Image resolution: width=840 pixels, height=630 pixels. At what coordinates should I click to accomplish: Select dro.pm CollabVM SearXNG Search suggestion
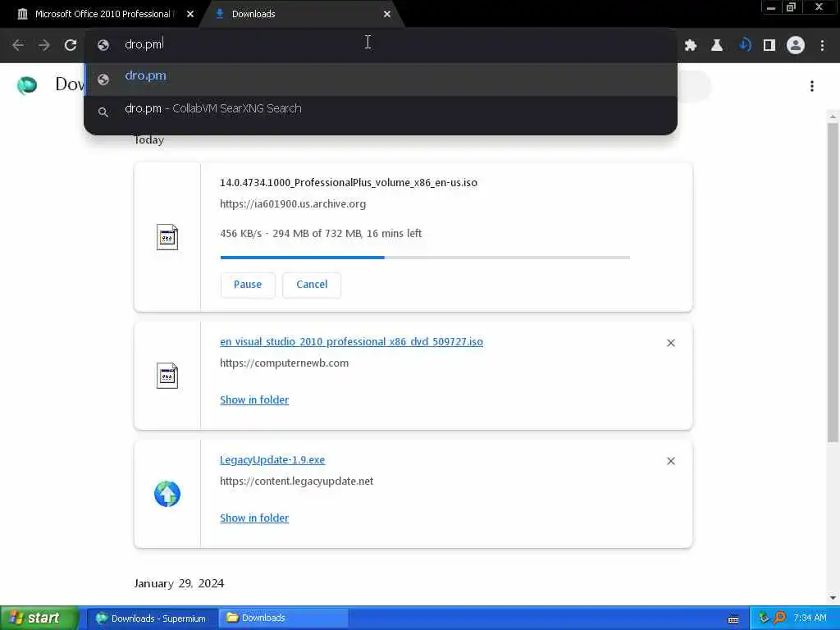click(381, 112)
